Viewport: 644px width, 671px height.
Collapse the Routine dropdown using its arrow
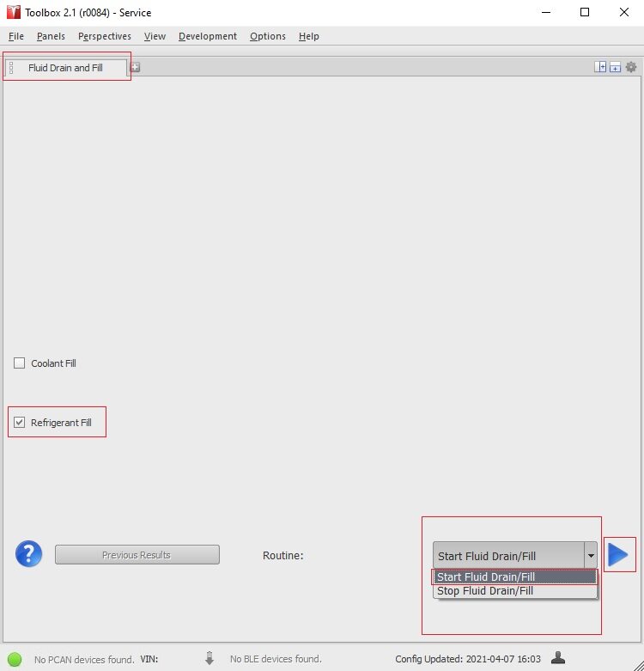(591, 556)
